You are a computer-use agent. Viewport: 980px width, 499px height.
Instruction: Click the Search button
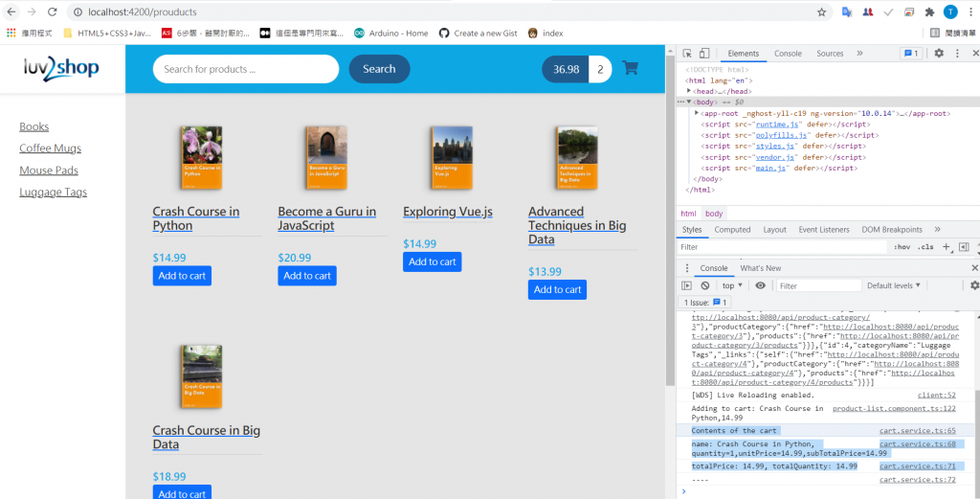pos(379,69)
